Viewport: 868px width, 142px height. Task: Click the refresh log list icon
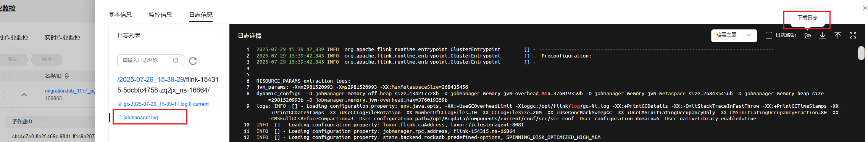tap(193, 61)
